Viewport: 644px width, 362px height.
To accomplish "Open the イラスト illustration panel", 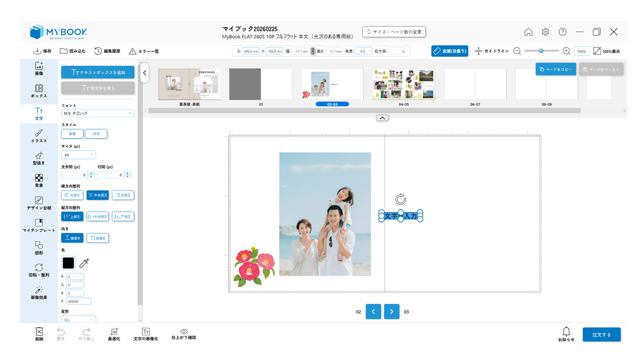I will [39, 136].
